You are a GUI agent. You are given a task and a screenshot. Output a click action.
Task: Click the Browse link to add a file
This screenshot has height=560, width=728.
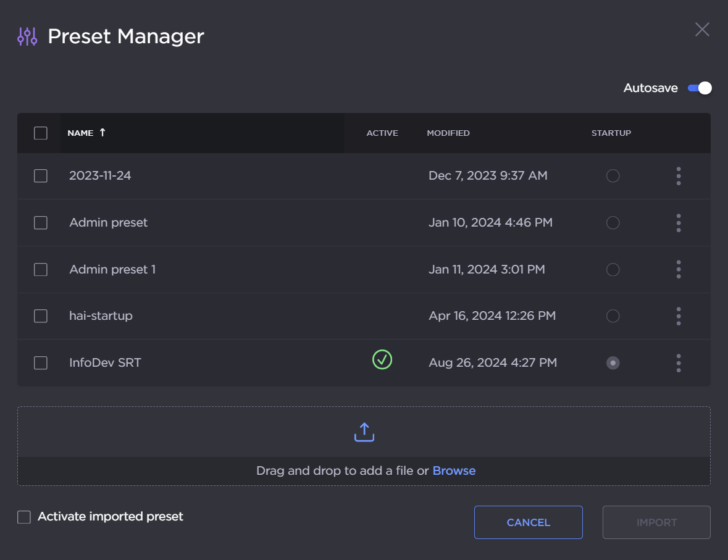pos(454,470)
